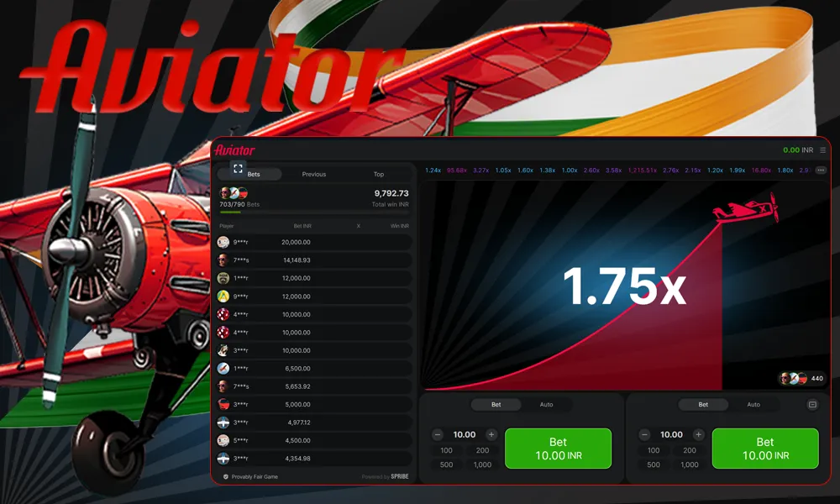Open the Previous bets tab

pyautogui.click(x=313, y=175)
